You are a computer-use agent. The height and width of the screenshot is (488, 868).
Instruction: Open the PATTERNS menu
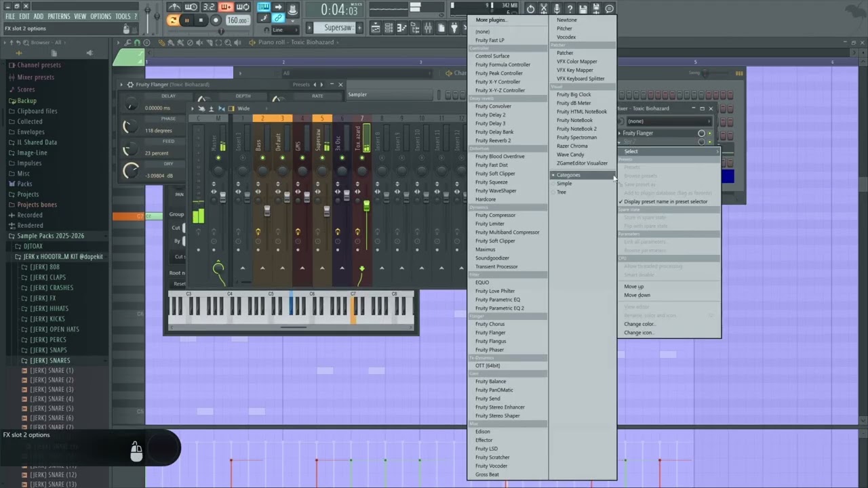(59, 16)
